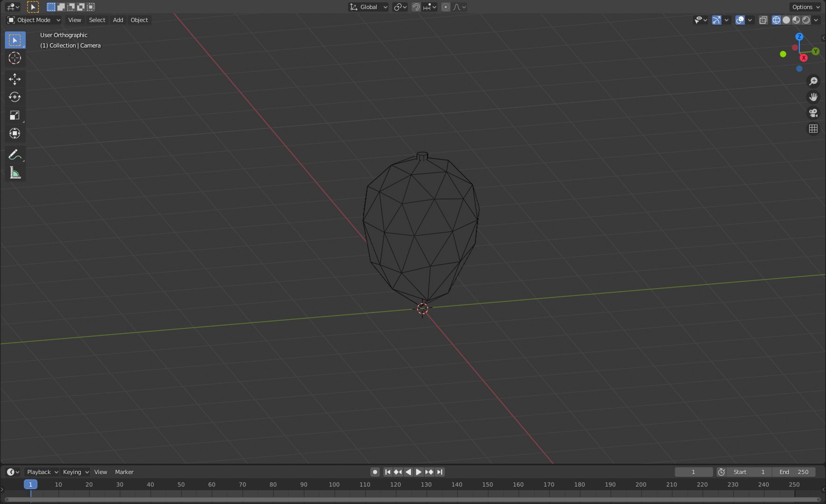Open the Keying dropdown
This screenshot has height=504, width=826.
[x=76, y=472]
